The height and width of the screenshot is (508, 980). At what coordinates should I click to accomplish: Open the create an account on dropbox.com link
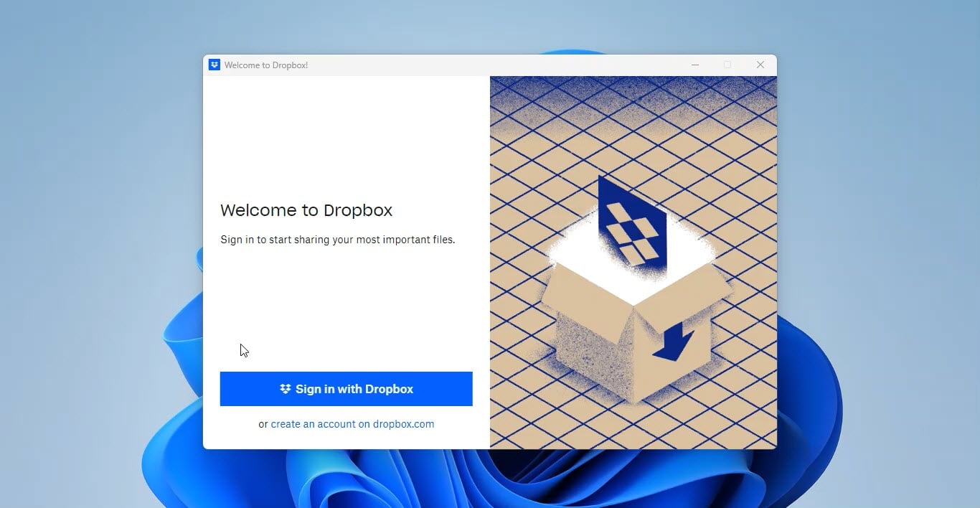point(352,424)
